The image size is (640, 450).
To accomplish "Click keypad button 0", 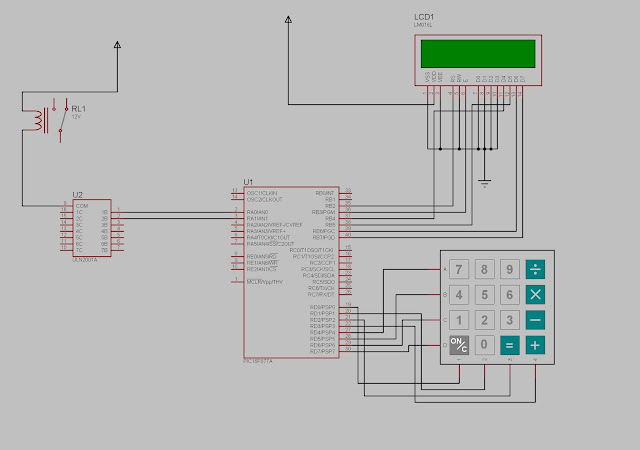I will (x=484, y=345).
